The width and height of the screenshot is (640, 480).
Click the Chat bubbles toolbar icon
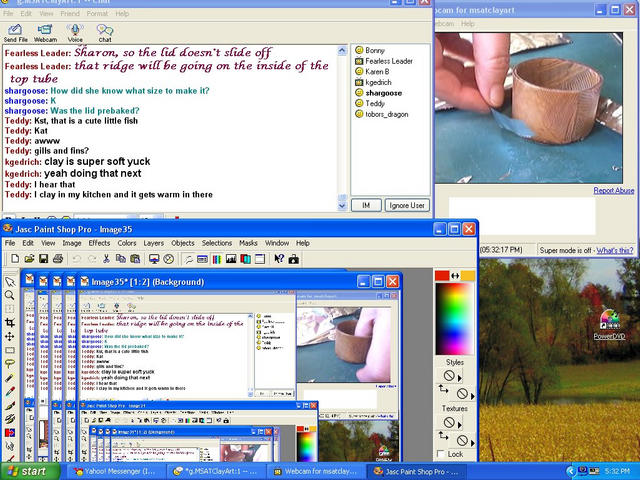(105, 33)
